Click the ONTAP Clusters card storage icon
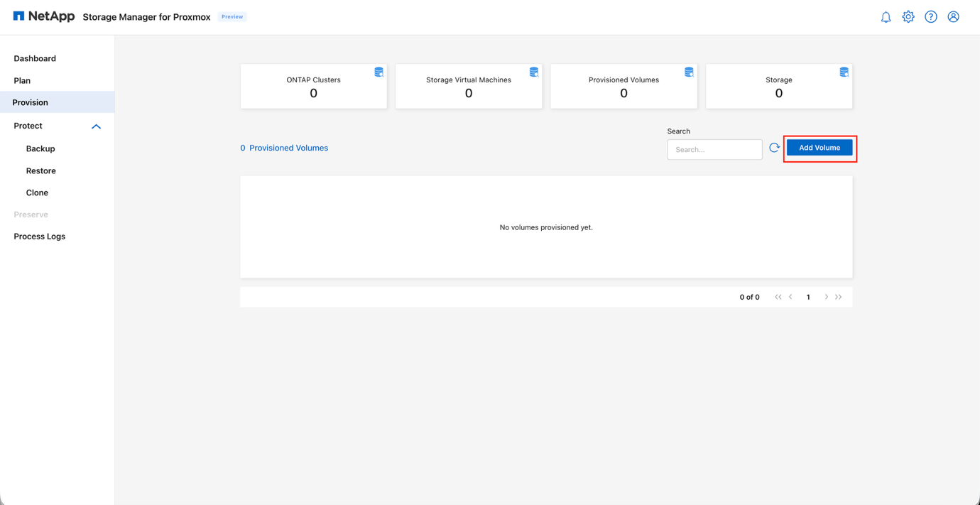This screenshot has width=980, height=505. point(379,72)
